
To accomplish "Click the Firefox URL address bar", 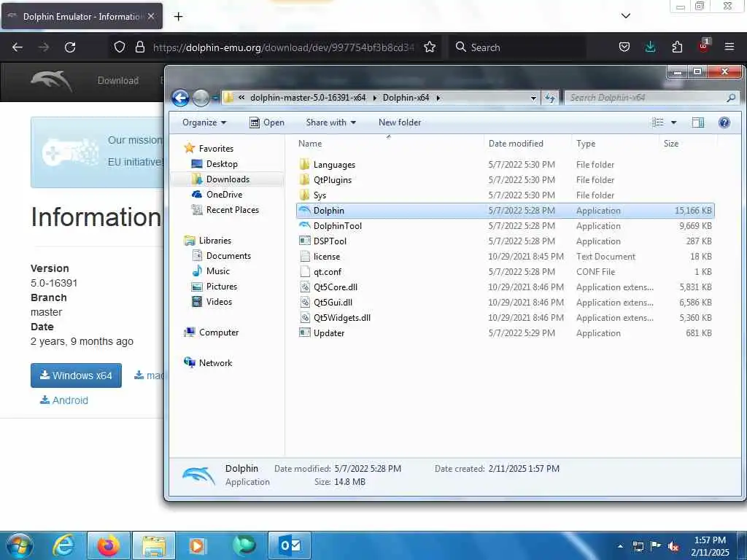I will click(283, 47).
